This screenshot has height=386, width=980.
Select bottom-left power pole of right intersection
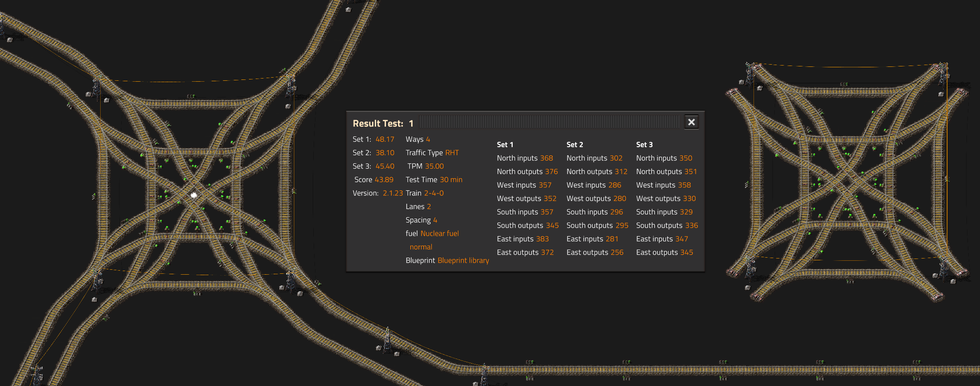(x=750, y=267)
